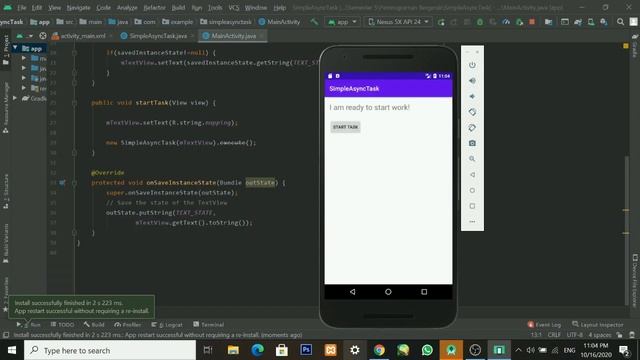The image size is (640, 360).
Task: Click the UTF-8 encoding status entry
Action: 574,335
